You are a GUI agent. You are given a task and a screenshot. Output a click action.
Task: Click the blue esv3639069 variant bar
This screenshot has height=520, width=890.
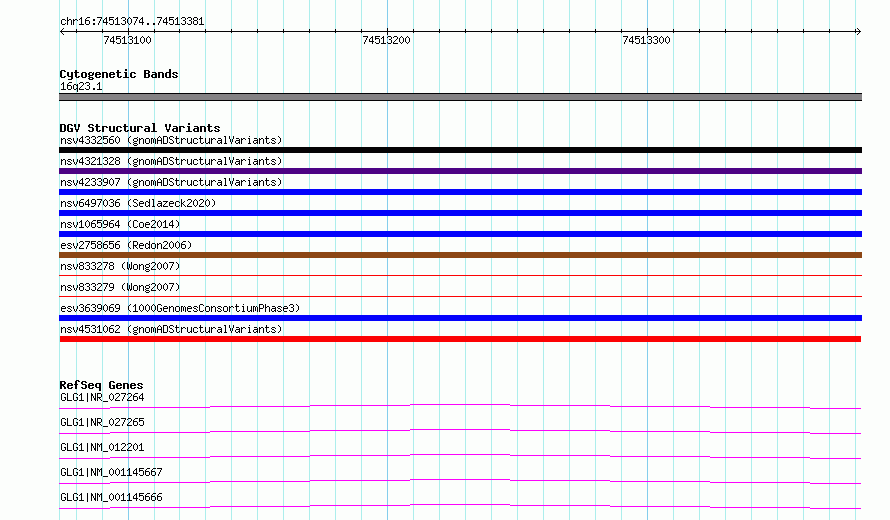point(460,318)
